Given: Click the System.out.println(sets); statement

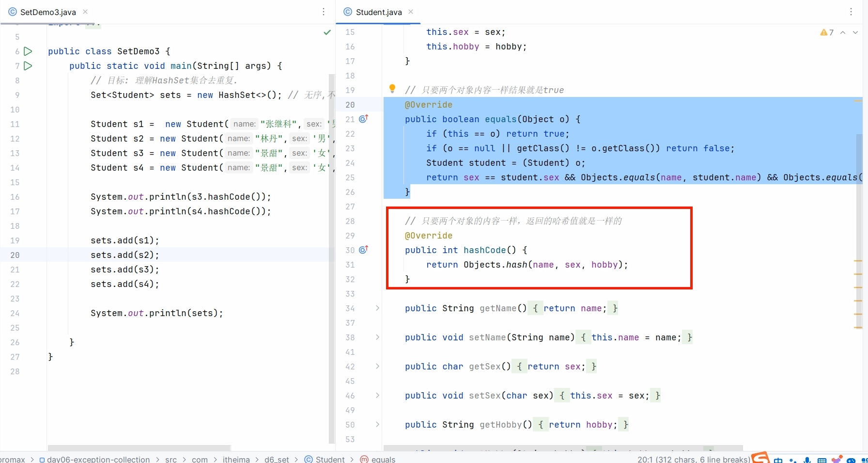Looking at the screenshot, I should [x=156, y=313].
